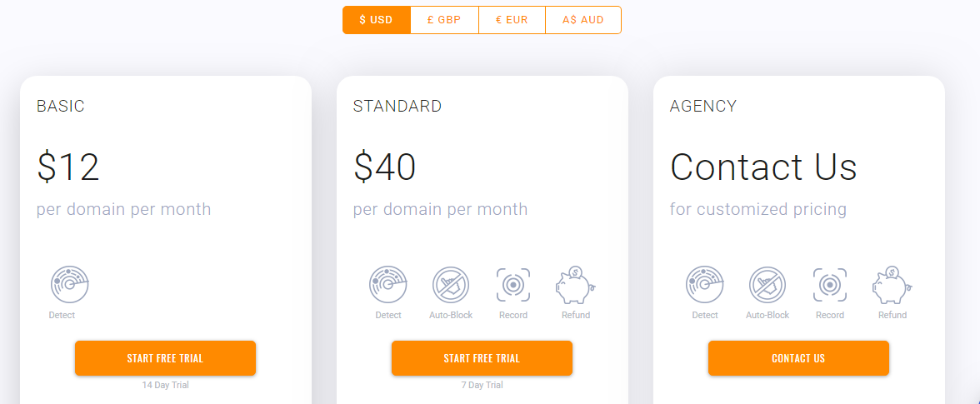980x404 pixels.
Task: Start free trial for the Basic plan
Action: [x=165, y=358]
